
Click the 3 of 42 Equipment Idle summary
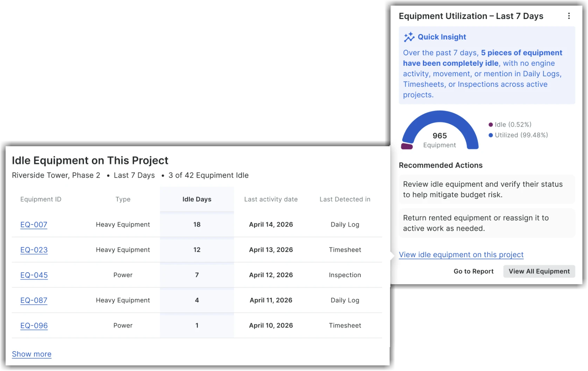click(208, 175)
